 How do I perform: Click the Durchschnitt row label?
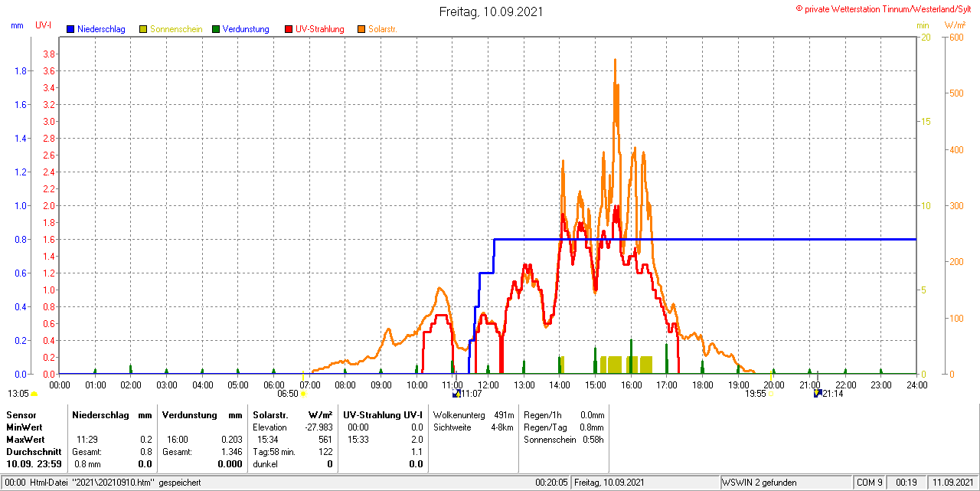click(34, 452)
